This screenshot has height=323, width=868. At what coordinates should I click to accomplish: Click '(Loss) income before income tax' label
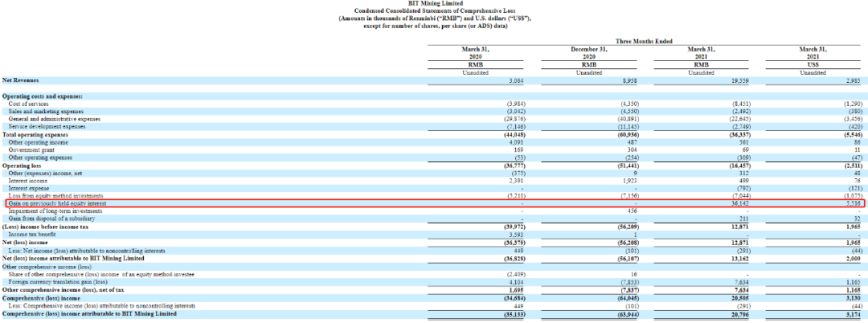click(45, 227)
